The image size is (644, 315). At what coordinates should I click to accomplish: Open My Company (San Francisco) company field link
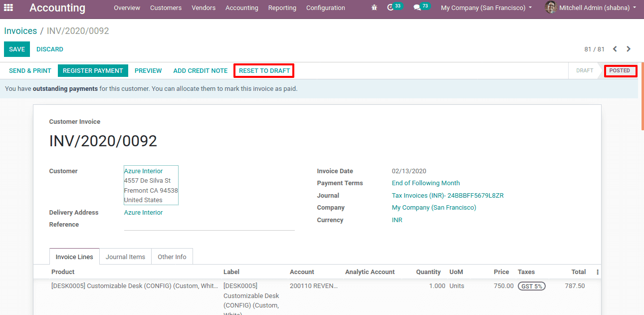[x=434, y=208]
